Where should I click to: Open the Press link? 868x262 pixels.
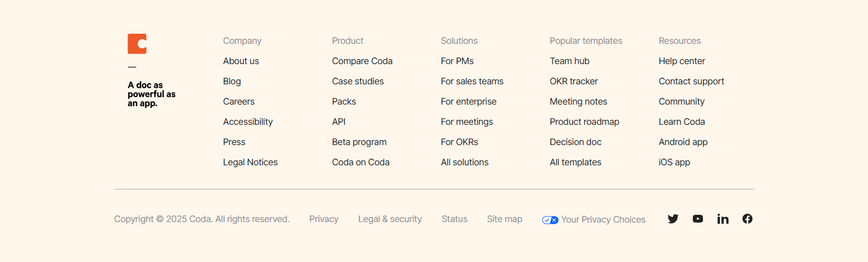[234, 142]
